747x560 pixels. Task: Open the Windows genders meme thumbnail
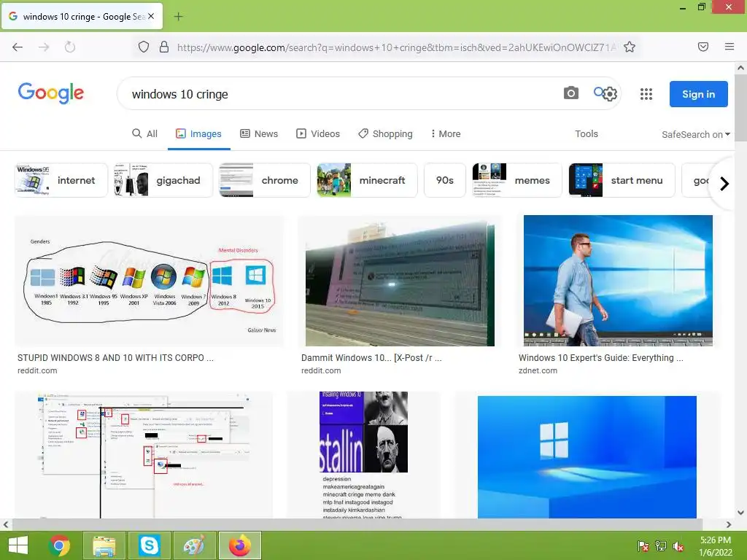click(x=149, y=281)
